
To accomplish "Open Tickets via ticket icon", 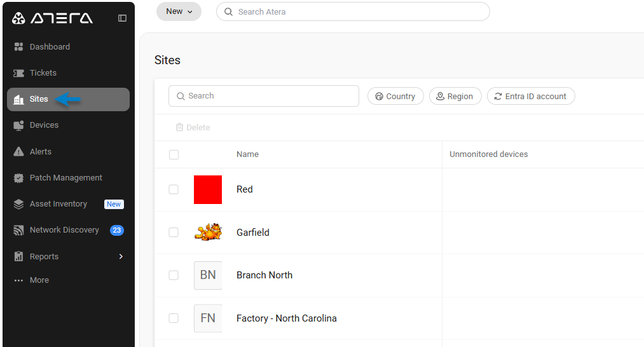I will pos(18,73).
